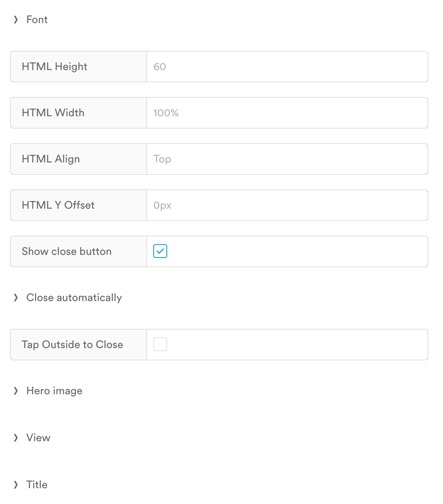Click the Font section label
This screenshot has width=443, height=504.
coord(37,19)
